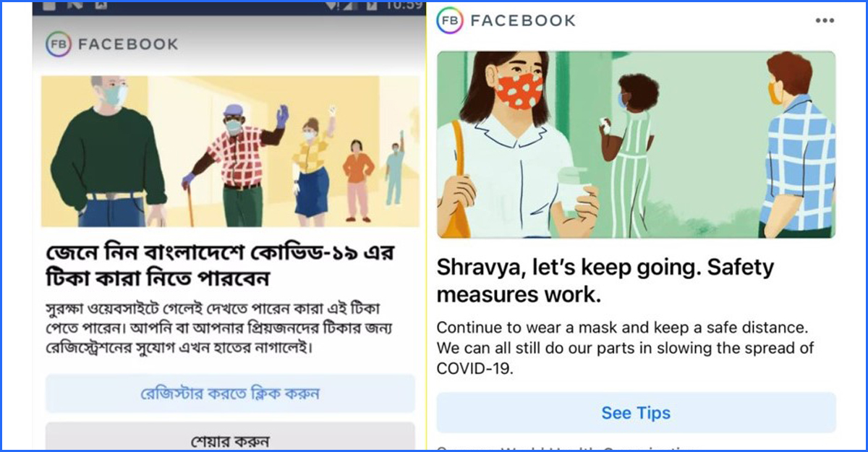Open the FACEBOOK page name in the right post
The width and height of the screenshot is (868, 452).
click(x=523, y=21)
